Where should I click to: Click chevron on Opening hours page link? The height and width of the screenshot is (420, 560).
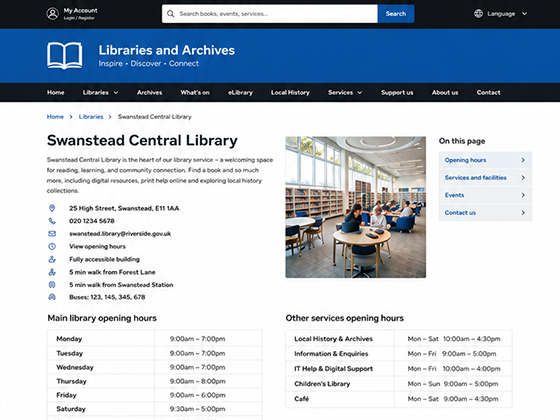coord(523,160)
